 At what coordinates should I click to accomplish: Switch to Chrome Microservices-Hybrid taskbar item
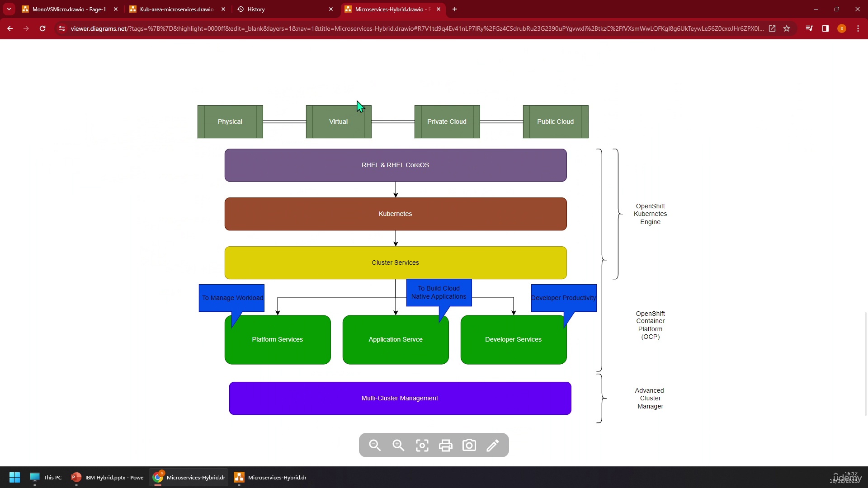point(189,477)
